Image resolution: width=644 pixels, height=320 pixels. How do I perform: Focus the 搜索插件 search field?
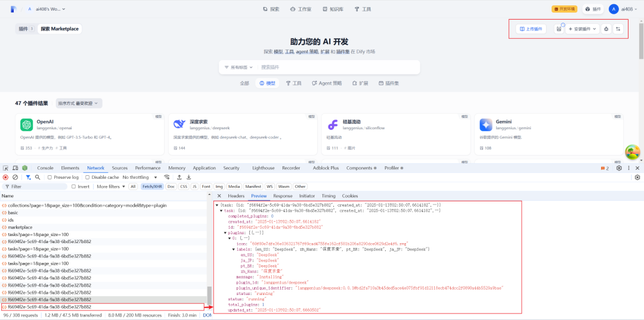pos(338,67)
